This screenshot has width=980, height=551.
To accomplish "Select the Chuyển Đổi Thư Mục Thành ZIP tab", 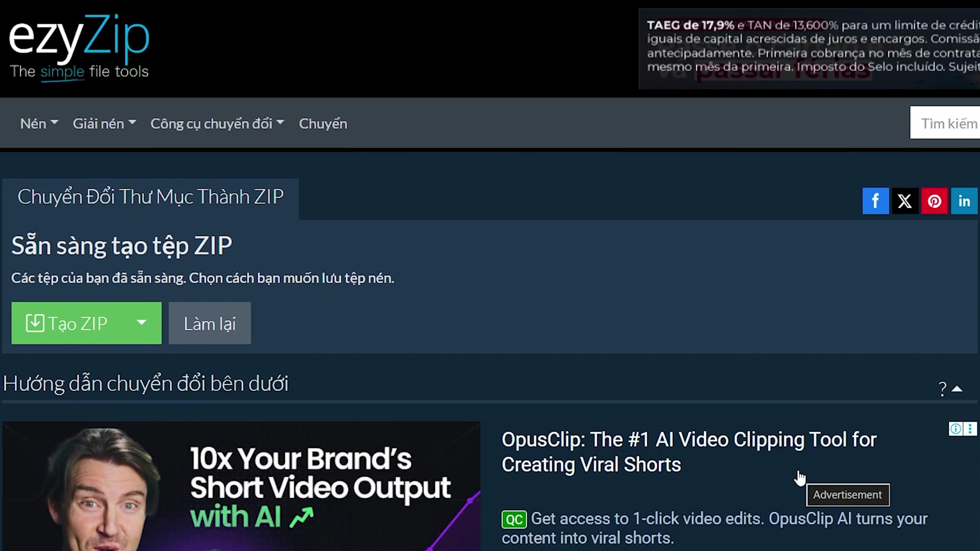I will [x=151, y=197].
